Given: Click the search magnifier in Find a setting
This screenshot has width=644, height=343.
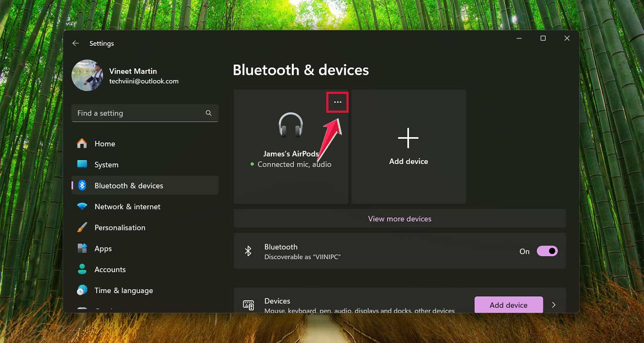Looking at the screenshot, I should pyautogui.click(x=209, y=113).
